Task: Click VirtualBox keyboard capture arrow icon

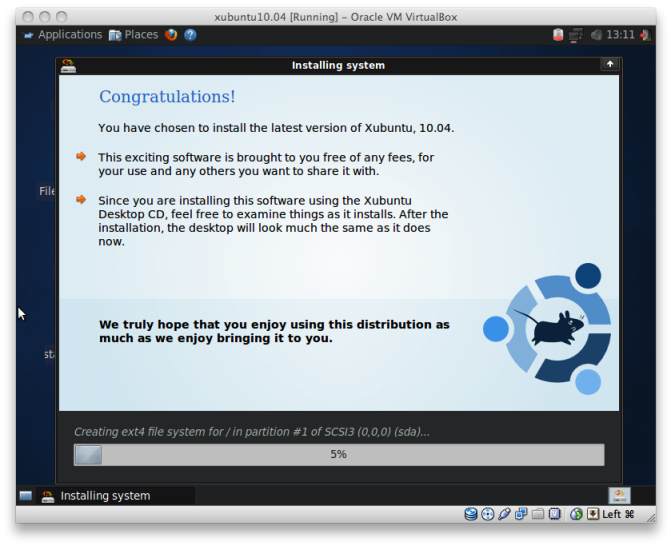Action: [x=593, y=514]
